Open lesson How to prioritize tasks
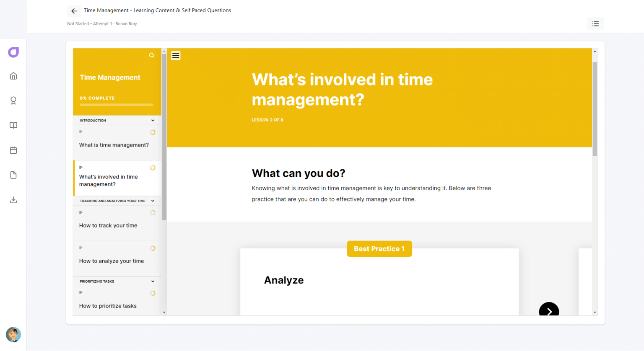The image size is (644, 351). click(x=117, y=301)
